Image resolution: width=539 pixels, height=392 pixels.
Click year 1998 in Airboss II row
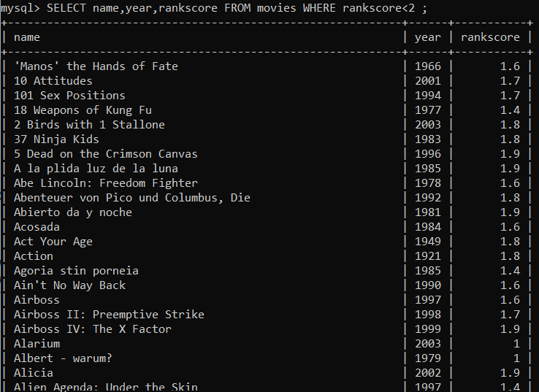pyautogui.click(x=428, y=315)
